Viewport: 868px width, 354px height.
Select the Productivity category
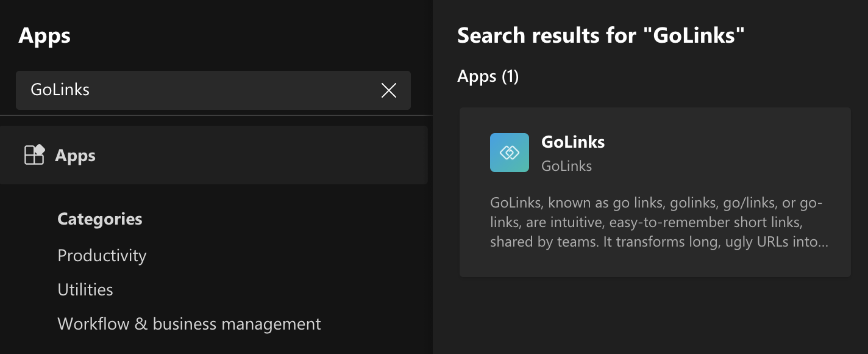101,256
